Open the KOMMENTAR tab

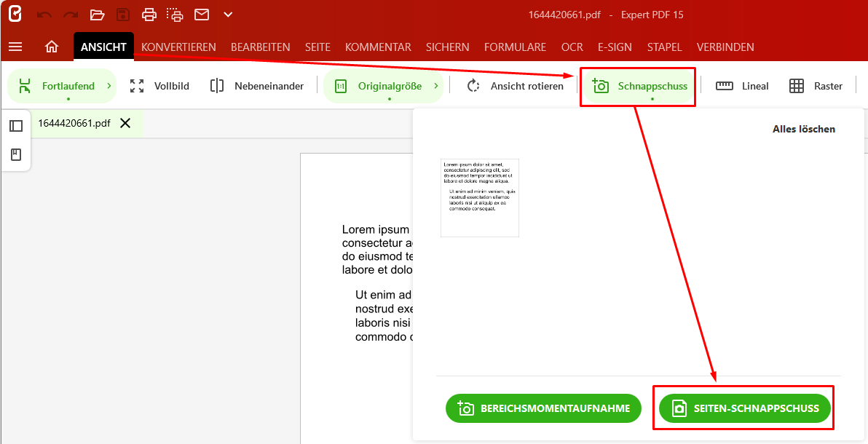click(x=378, y=47)
